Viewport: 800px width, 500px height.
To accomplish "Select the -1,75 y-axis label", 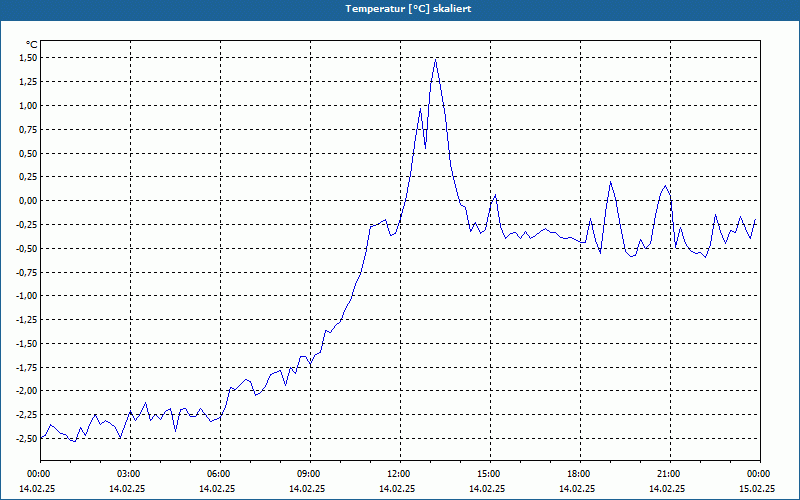I will coord(27,367).
